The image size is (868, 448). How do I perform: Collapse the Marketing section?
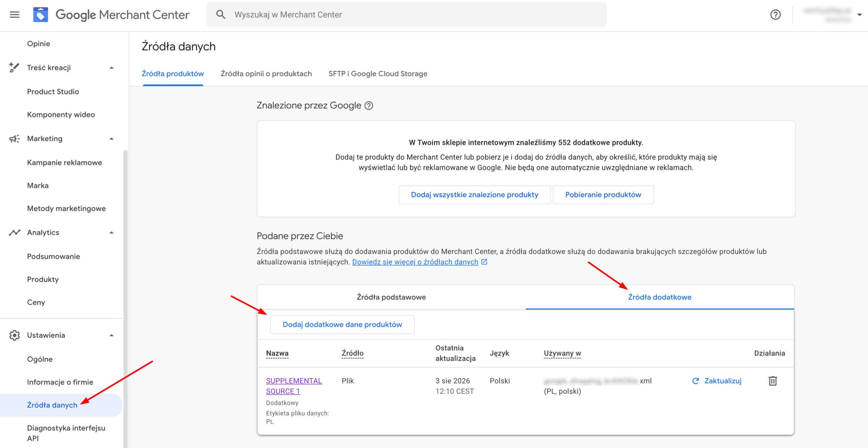pos(112,139)
